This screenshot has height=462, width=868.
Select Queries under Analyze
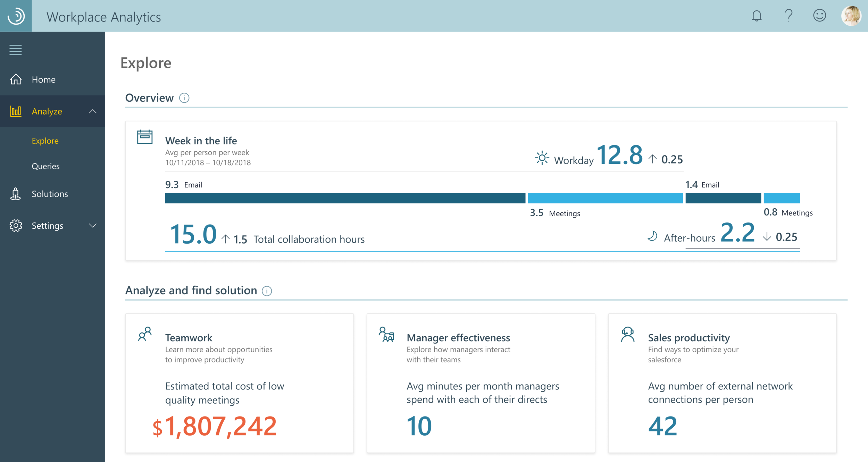coord(45,166)
